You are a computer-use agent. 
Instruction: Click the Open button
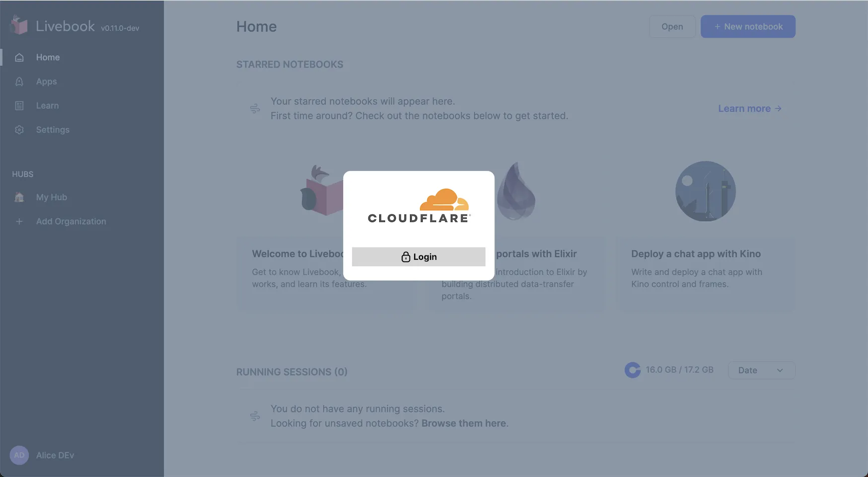pyautogui.click(x=672, y=27)
